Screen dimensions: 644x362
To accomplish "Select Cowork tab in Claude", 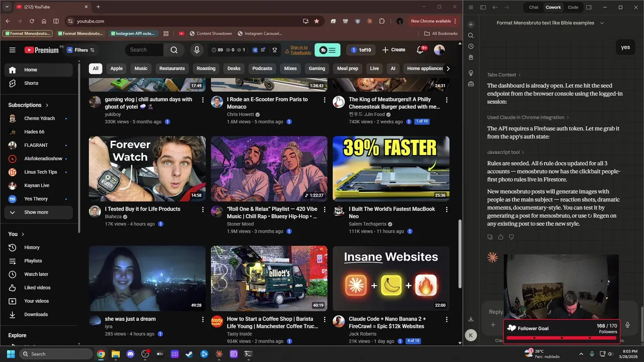I will (553, 7).
